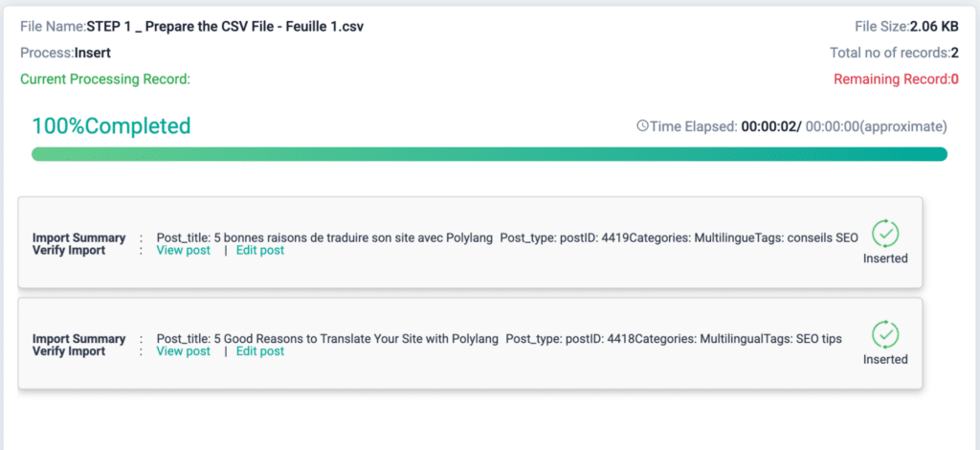Click the green import progress bar
The image size is (980, 450).
click(x=489, y=154)
